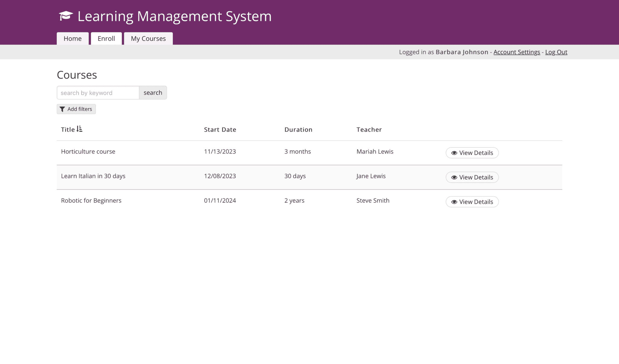The height and width of the screenshot is (364, 619).
Task: View details for Horticulture course
Action: pos(472,153)
